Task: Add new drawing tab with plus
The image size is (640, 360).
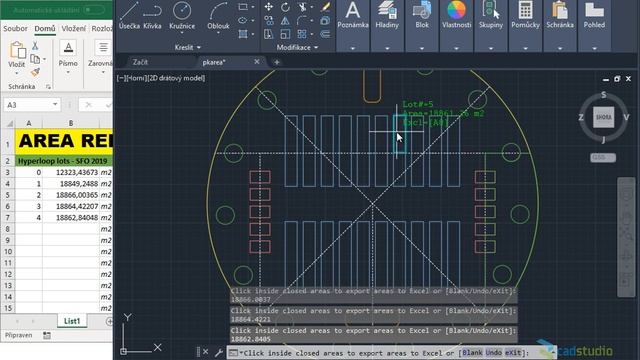Action: point(277,62)
